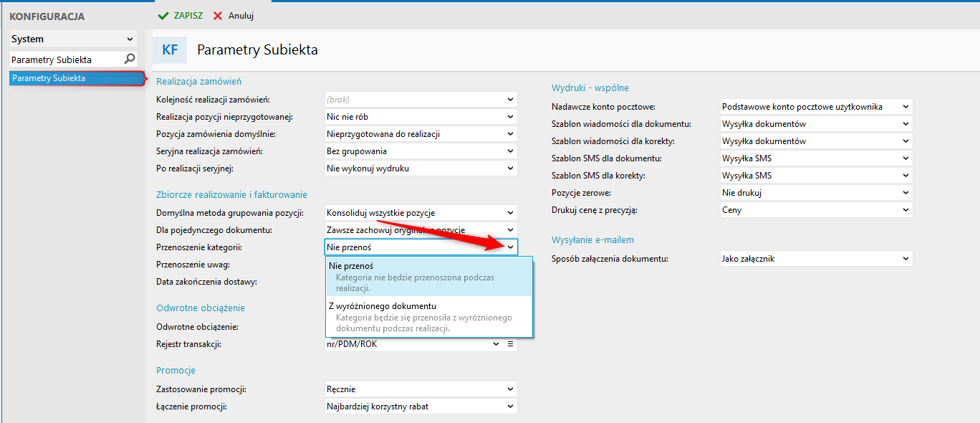Expand the System section dropdown
This screenshot has width=980, height=423.
pos(130,39)
